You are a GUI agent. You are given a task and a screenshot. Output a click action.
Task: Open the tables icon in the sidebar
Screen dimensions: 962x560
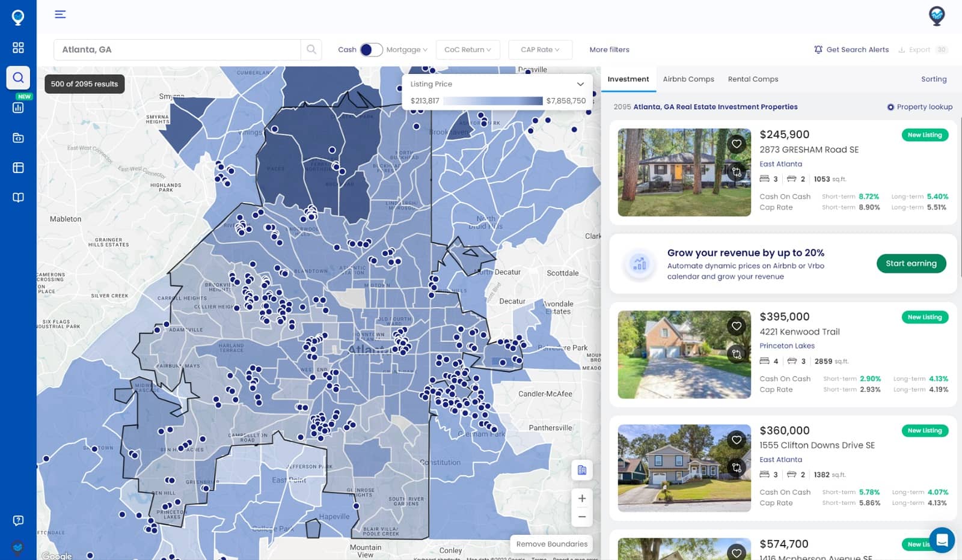pyautogui.click(x=18, y=168)
